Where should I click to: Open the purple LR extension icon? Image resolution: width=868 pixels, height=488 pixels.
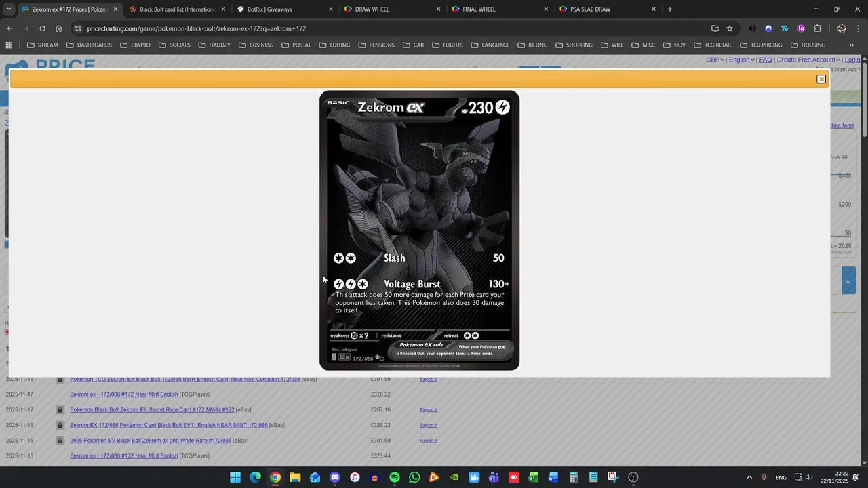pyautogui.click(x=801, y=28)
